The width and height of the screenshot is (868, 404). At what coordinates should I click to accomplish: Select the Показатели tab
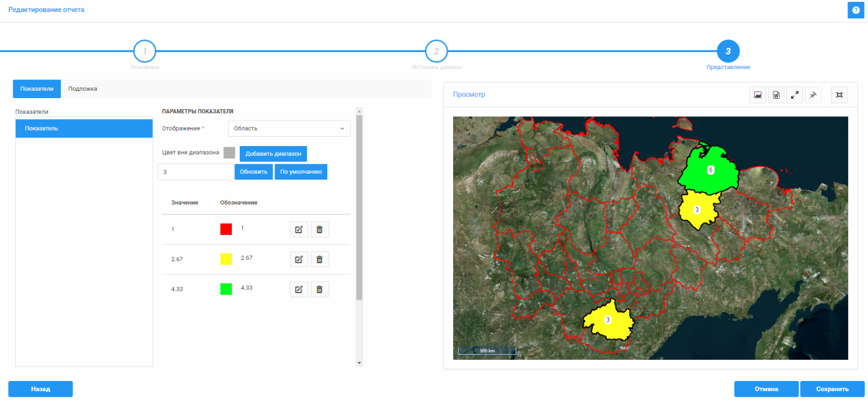coord(37,89)
